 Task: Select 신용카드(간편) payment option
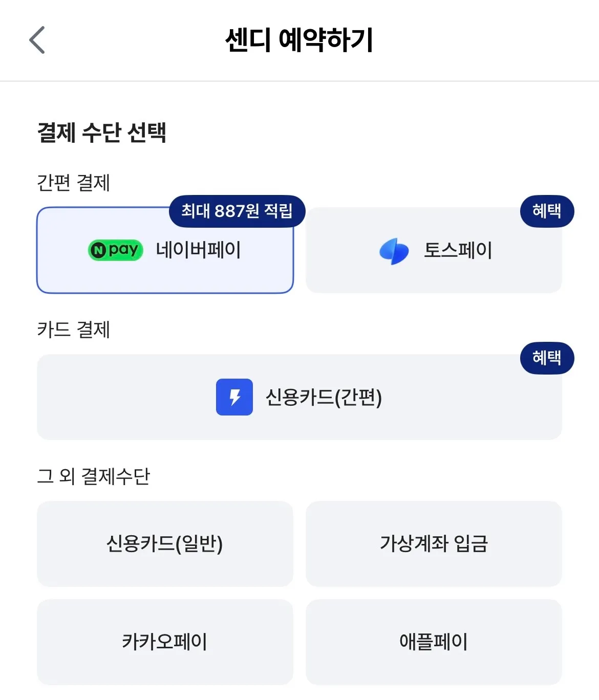pos(299,397)
